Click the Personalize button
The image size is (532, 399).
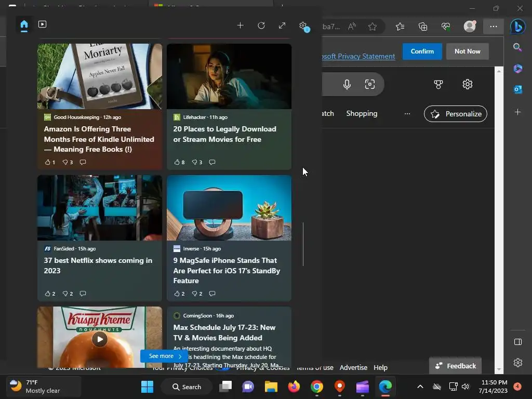(455, 114)
